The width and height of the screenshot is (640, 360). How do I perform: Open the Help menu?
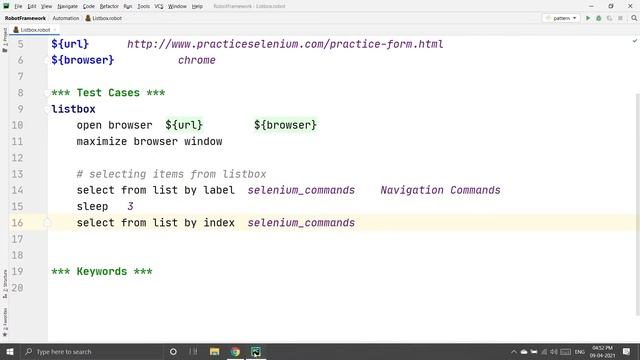pos(197,7)
